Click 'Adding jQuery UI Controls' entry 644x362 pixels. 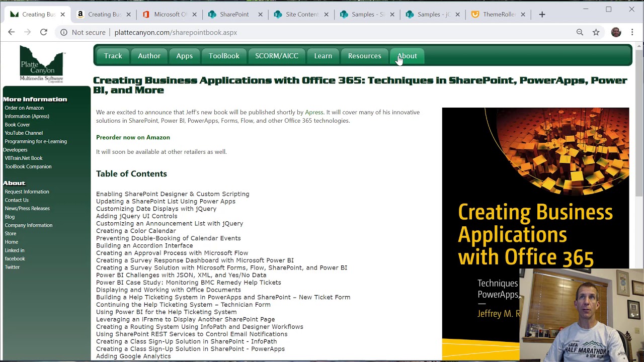click(136, 216)
